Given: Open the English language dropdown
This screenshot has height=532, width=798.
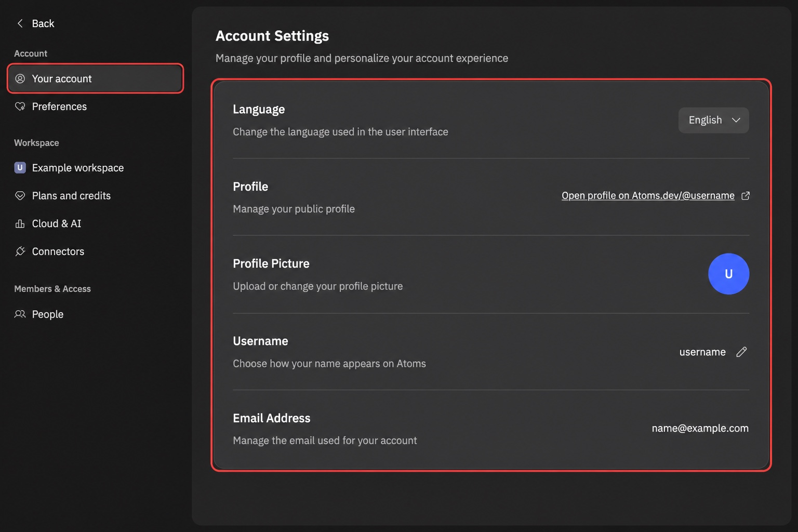Looking at the screenshot, I should (x=713, y=120).
